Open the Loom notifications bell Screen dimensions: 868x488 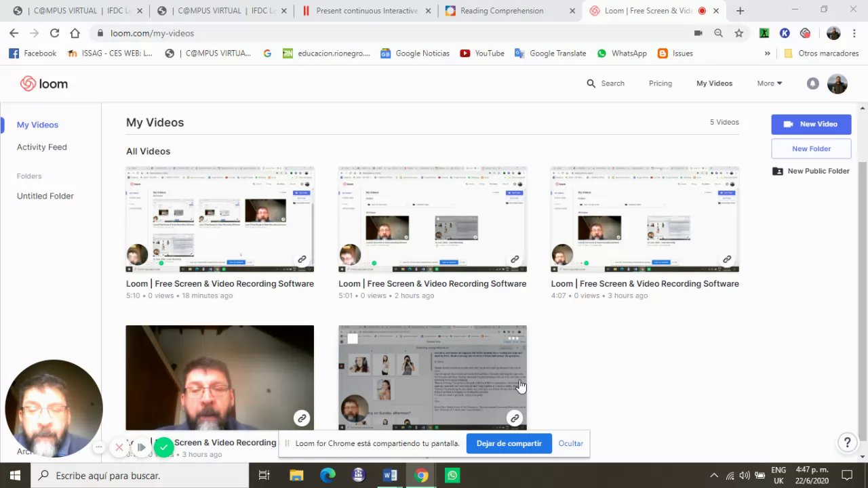(x=812, y=83)
